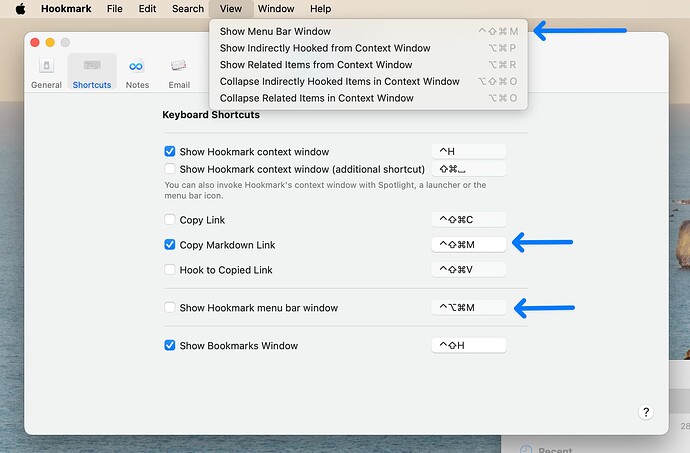Viewport: 690px width, 453px height.
Task: Choose Show Menu Bar Window
Action: pyautogui.click(x=368, y=31)
